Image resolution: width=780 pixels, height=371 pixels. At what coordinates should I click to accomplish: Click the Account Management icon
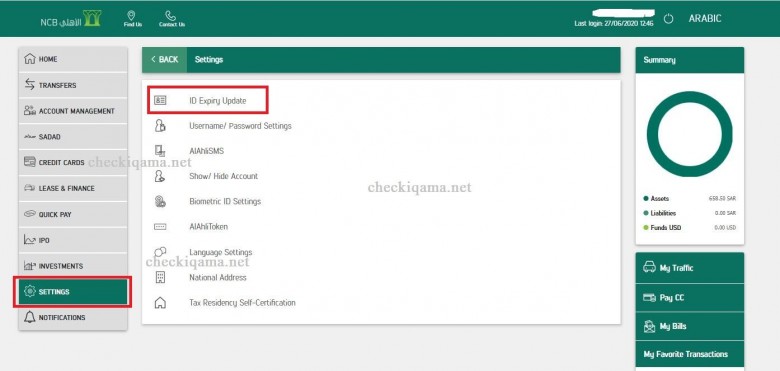tap(30, 110)
